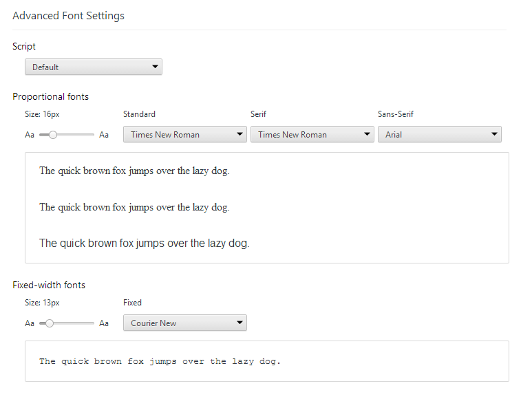This screenshot has height=399, width=532.
Task: Expand the Fixed font dropdown showing Courier New
Action: point(184,323)
